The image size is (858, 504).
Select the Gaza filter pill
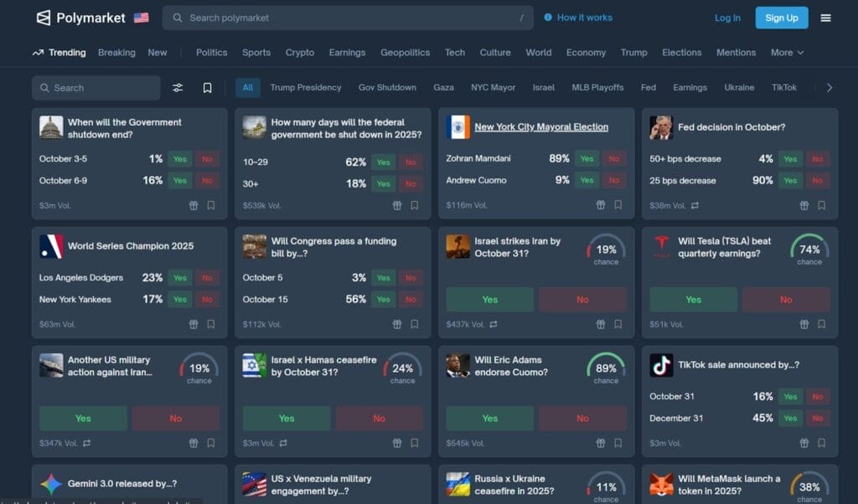point(443,87)
